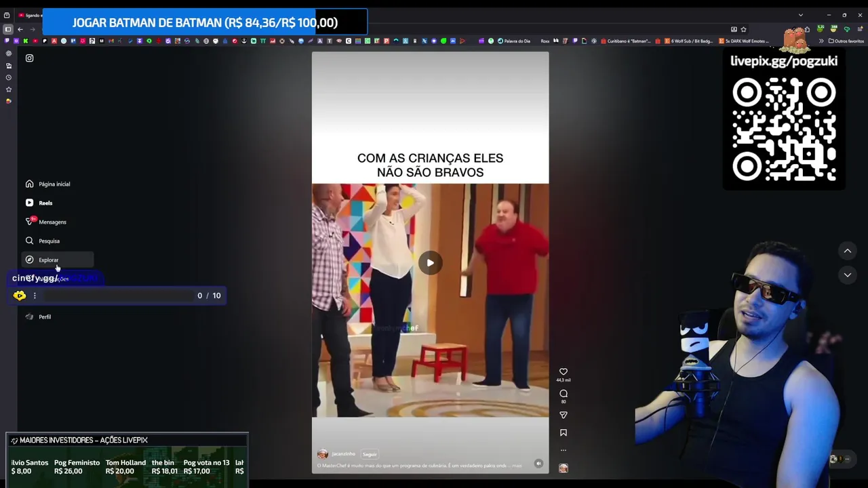
Task: Open the Explorar page
Action: [58, 260]
